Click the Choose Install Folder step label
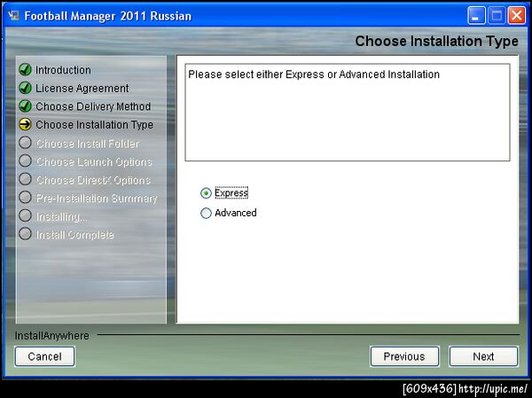 88,144
